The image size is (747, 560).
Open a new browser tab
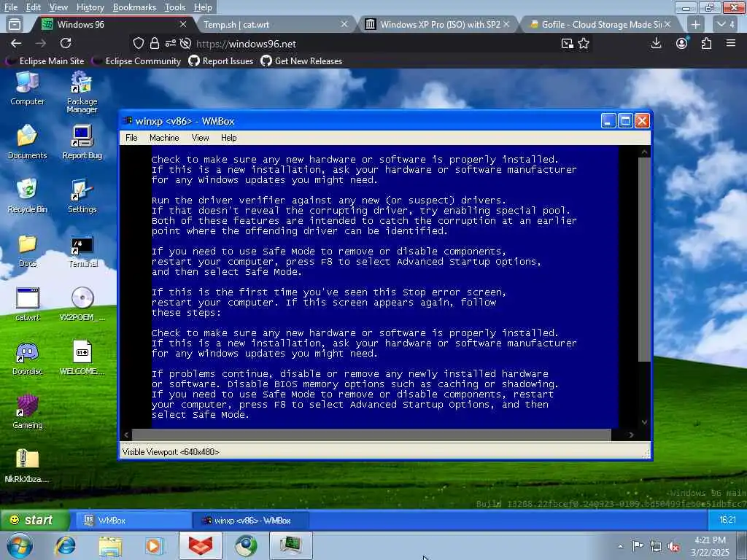point(695,24)
